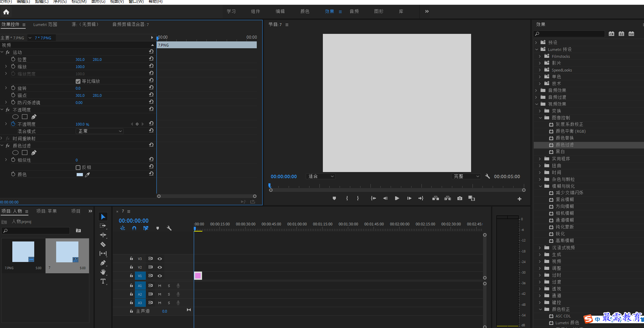Click 不透明度 value 100.0 %

(82, 124)
